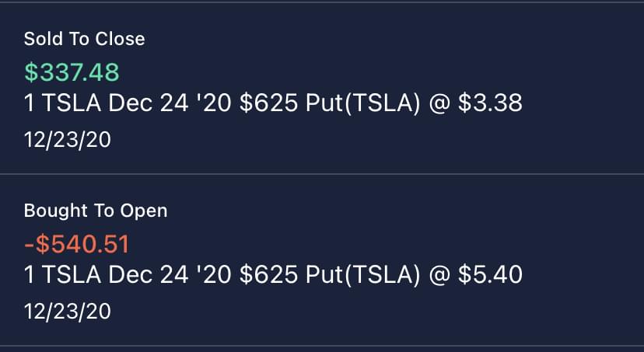Select the TSLA put sold at $3.38
This screenshot has width=644, height=352.
(272, 103)
